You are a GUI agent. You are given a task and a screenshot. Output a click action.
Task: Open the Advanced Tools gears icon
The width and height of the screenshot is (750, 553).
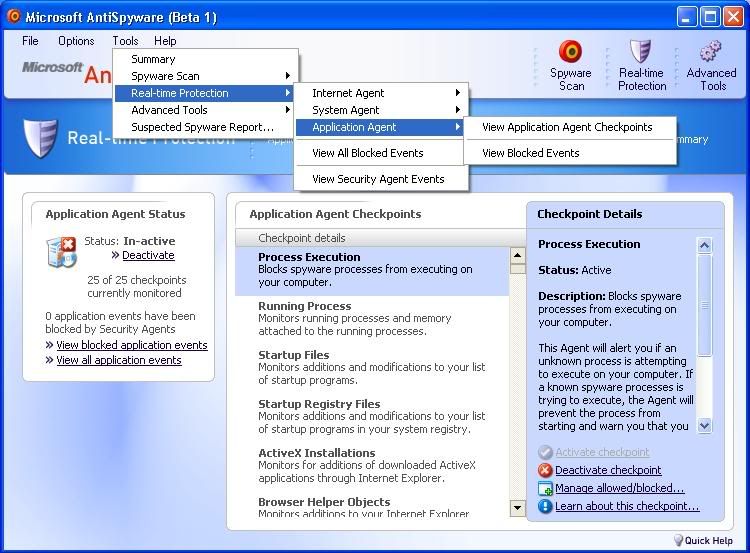(x=711, y=51)
